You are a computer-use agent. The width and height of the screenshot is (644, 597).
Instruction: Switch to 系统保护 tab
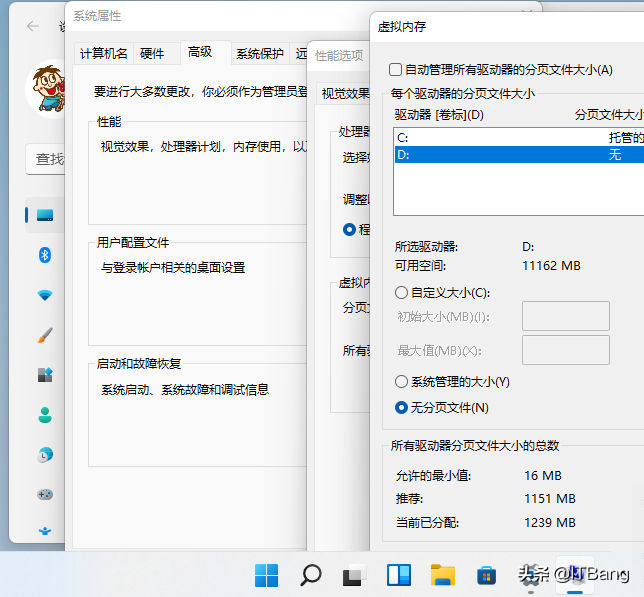click(x=259, y=54)
